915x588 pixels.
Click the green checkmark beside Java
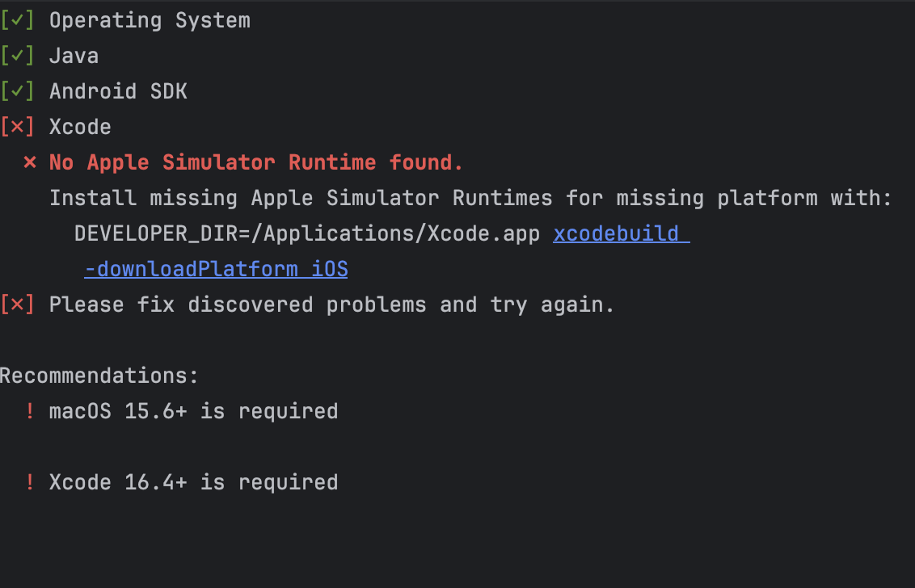click(17, 56)
